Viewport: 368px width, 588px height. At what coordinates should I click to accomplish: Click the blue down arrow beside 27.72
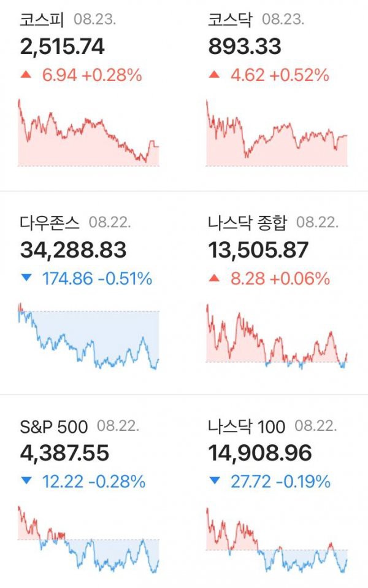pyautogui.click(x=214, y=481)
